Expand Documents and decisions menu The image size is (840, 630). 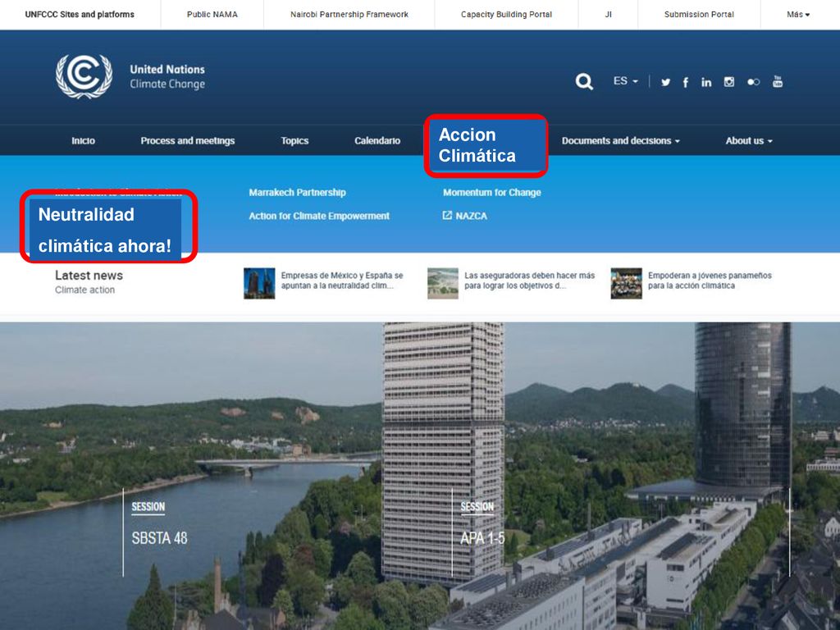tap(620, 140)
